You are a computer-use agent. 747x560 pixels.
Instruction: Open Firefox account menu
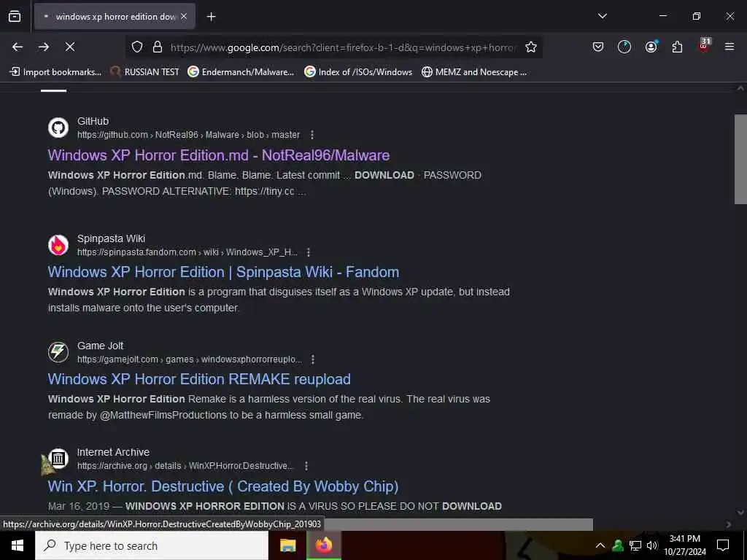tap(651, 46)
